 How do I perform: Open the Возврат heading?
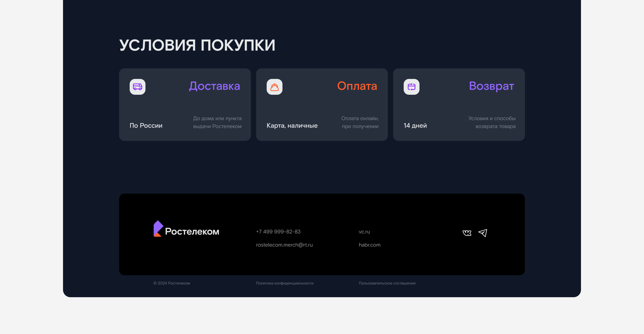(491, 86)
